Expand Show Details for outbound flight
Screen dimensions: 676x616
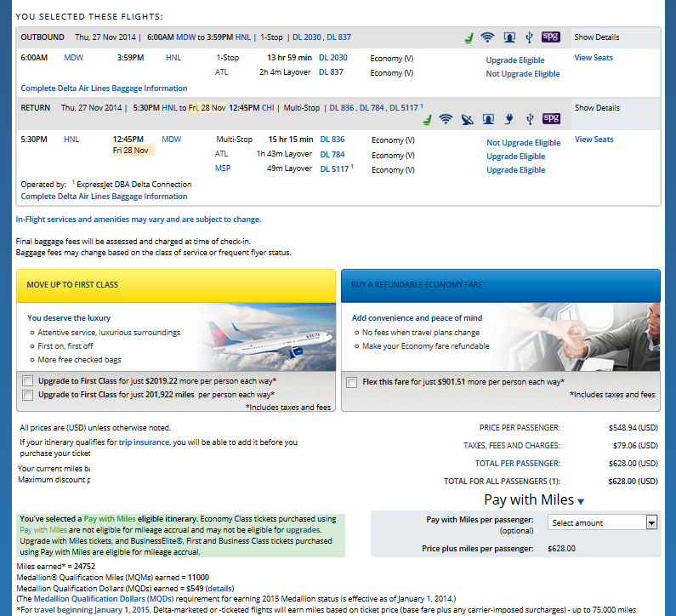pyautogui.click(x=596, y=37)
